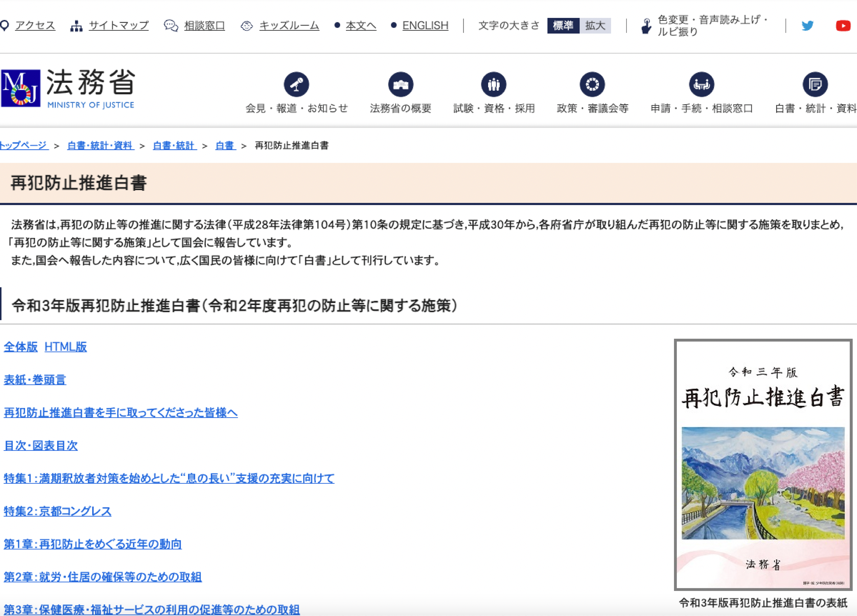This screenshot has width=857, height=616.
Task: Open the 法務省の概要 menu
Action: tap(400, 108)
